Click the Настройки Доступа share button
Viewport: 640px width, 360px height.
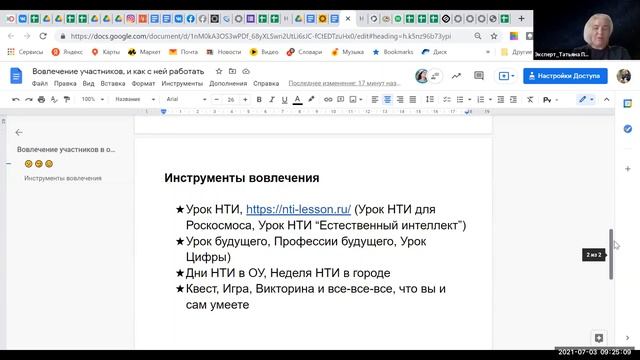click(x=565, y=76)
